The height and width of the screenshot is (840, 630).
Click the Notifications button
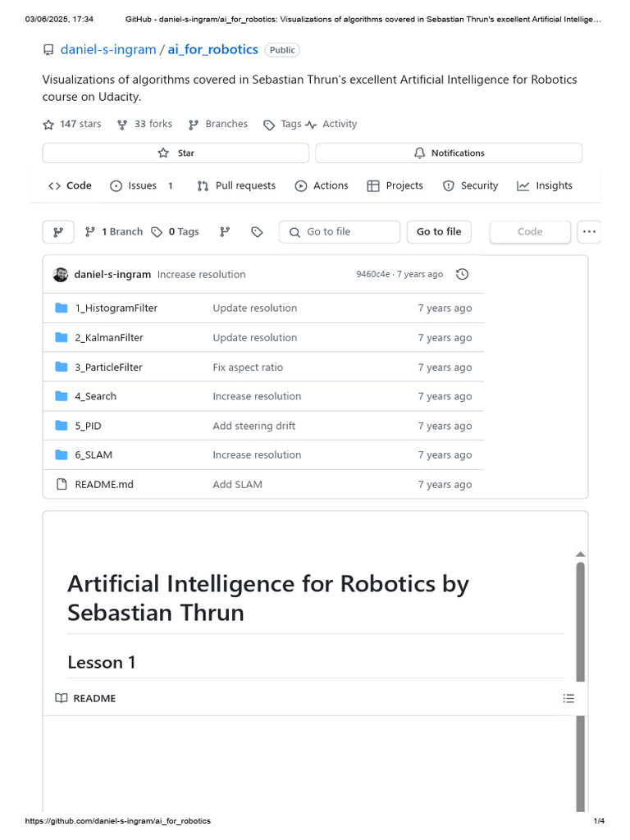[x=449, y=153]
